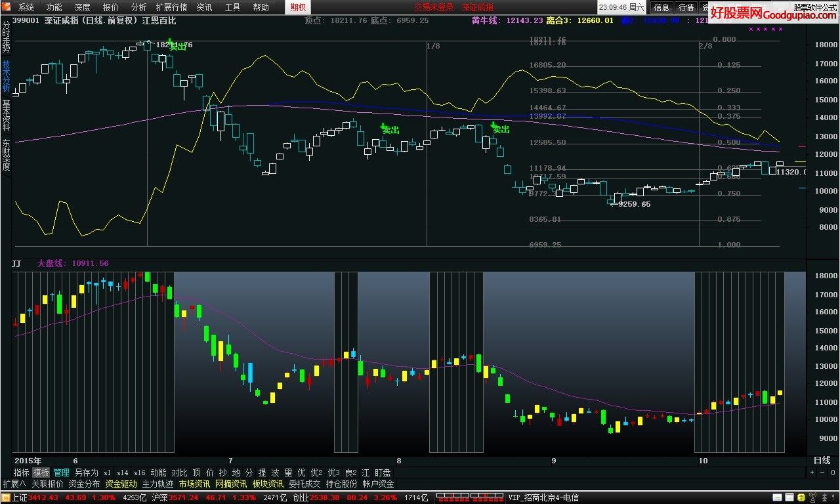Select the 东财深度 side tab
Viewport: 840px width, 504px height.
[x=6, y=155]
